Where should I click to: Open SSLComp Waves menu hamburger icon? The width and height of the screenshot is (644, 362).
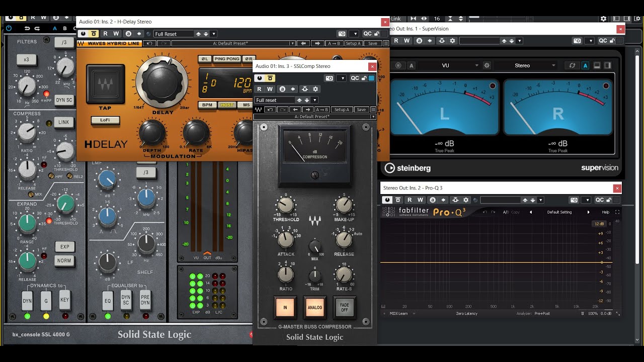tap(373, 110)
